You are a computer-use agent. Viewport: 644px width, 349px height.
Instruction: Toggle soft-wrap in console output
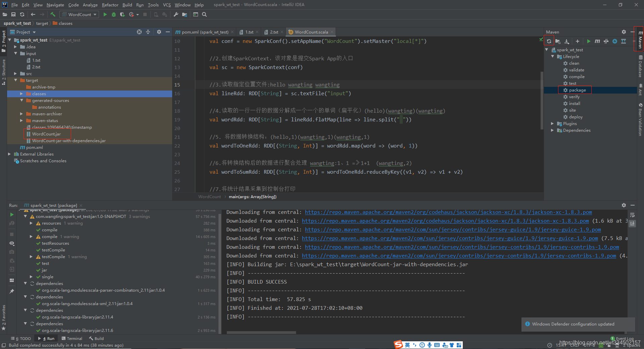point(632,215)
